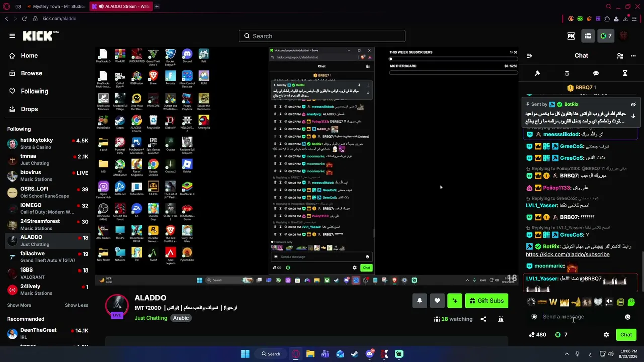The height and width of the screenshot is (362, 644).
Task: Open the chat users list icon
Action: click(620, 56)
